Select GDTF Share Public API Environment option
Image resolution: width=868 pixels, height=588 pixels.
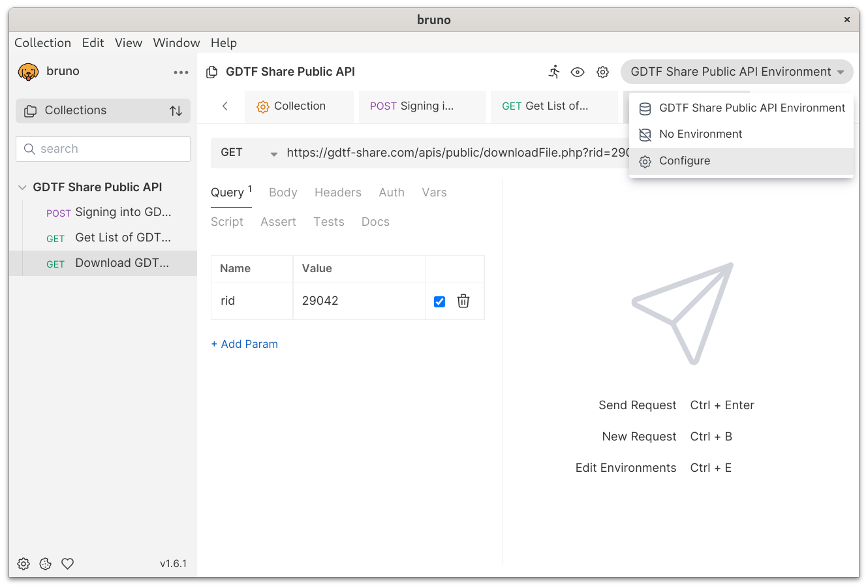(x=741, y=108)
